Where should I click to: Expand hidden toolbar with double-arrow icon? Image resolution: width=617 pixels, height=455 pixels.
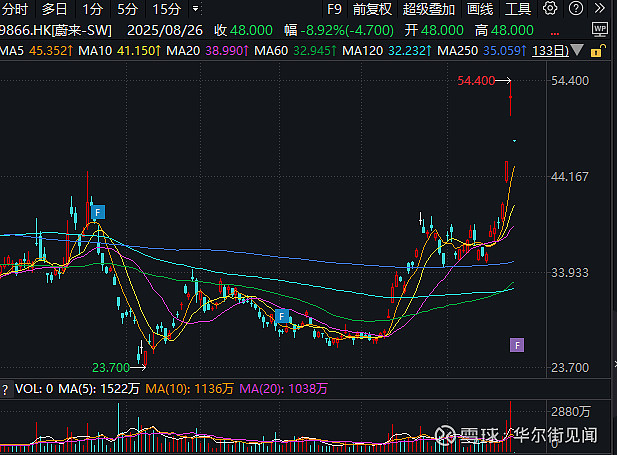pyautogui.click(x=597, y=9)
